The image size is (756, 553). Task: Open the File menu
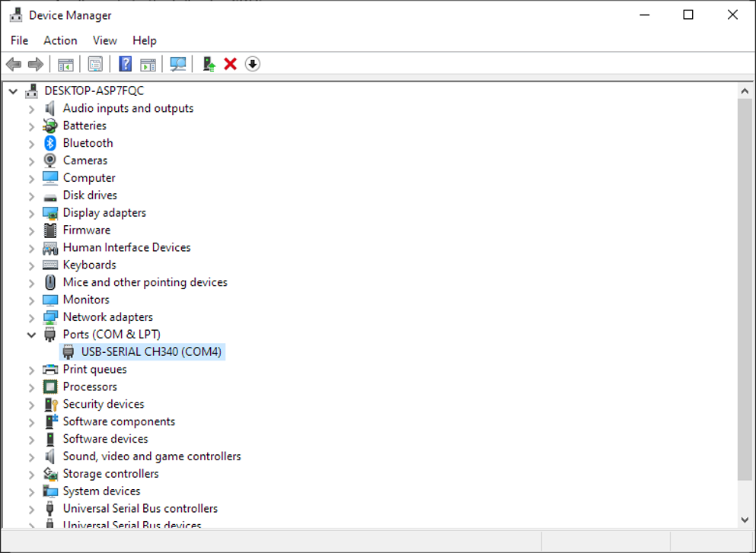click(19, 40)
